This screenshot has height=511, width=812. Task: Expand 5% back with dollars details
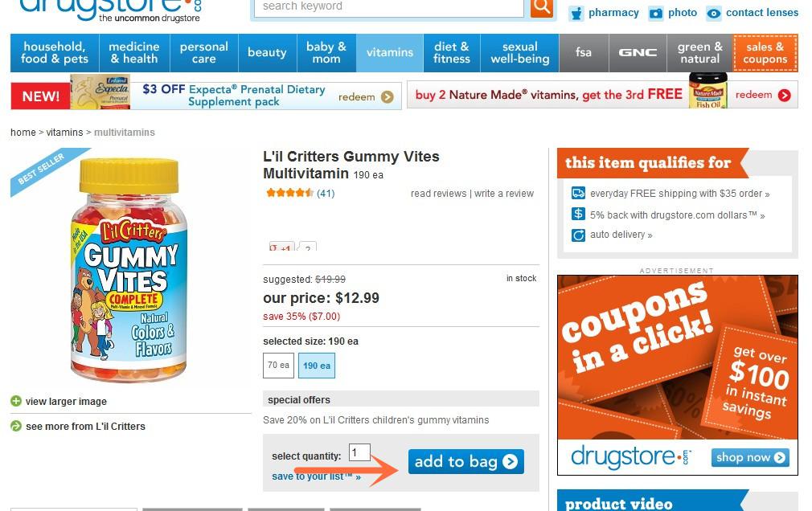coord(678,215)
